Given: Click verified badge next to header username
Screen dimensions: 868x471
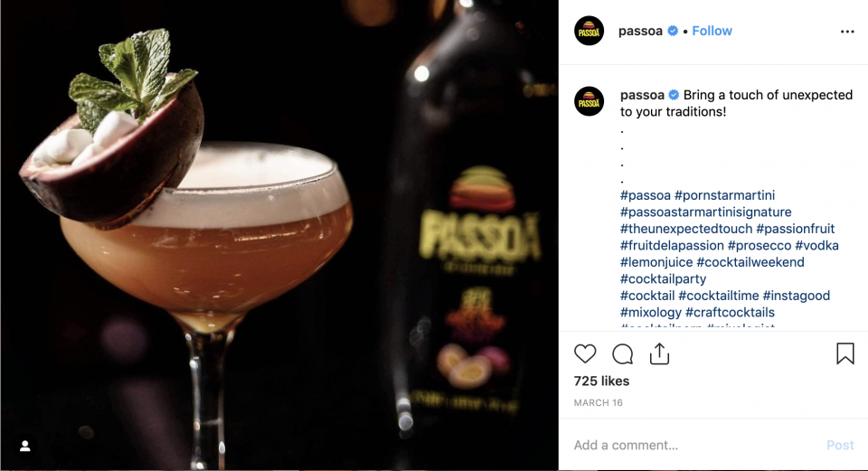Looking at the screenshot, I should pyautogui.click(x=673, y=31).
